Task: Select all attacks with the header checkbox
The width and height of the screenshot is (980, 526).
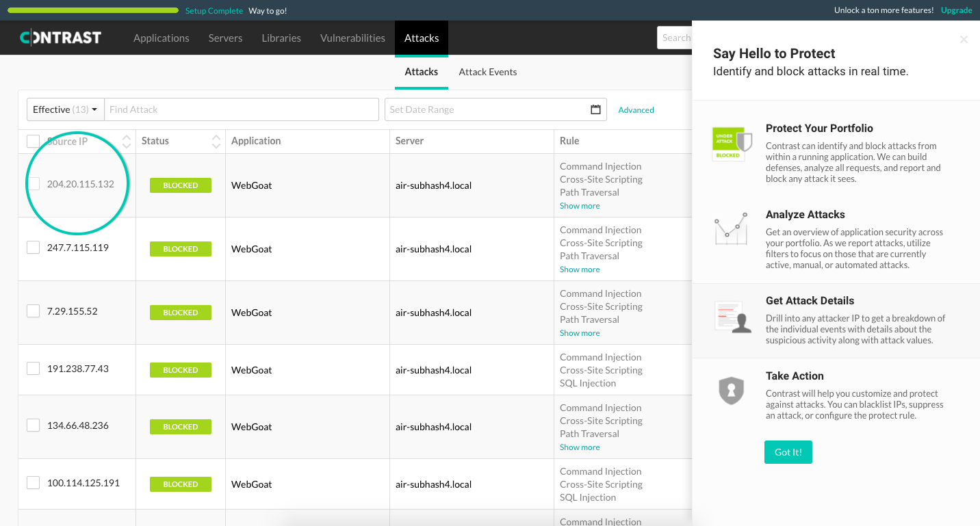Action: coord(33,140)
